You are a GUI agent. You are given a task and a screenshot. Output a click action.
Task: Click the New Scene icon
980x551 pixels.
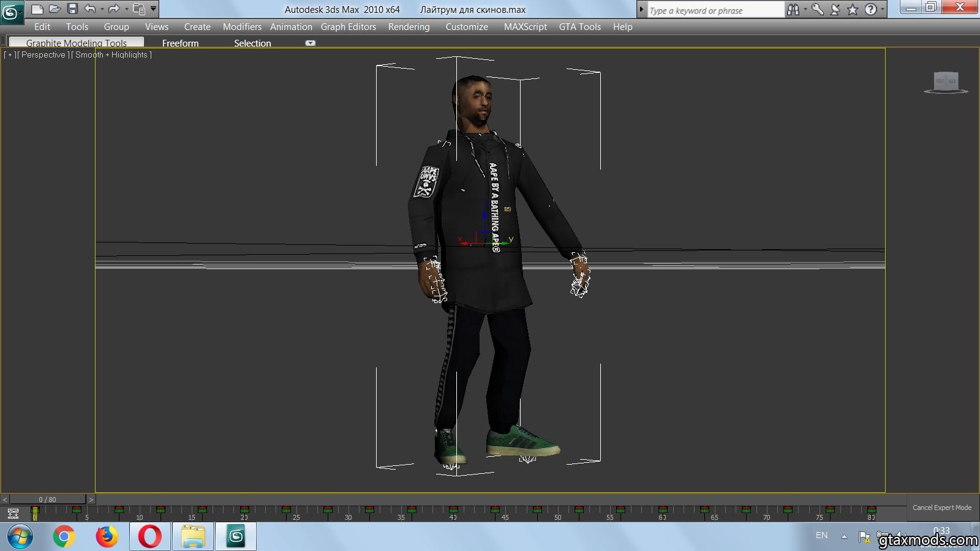37,9
